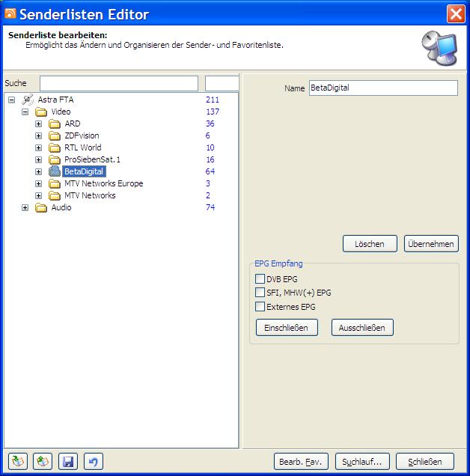
Task: Click the ZDFvision folder icon
Action: 55,135
